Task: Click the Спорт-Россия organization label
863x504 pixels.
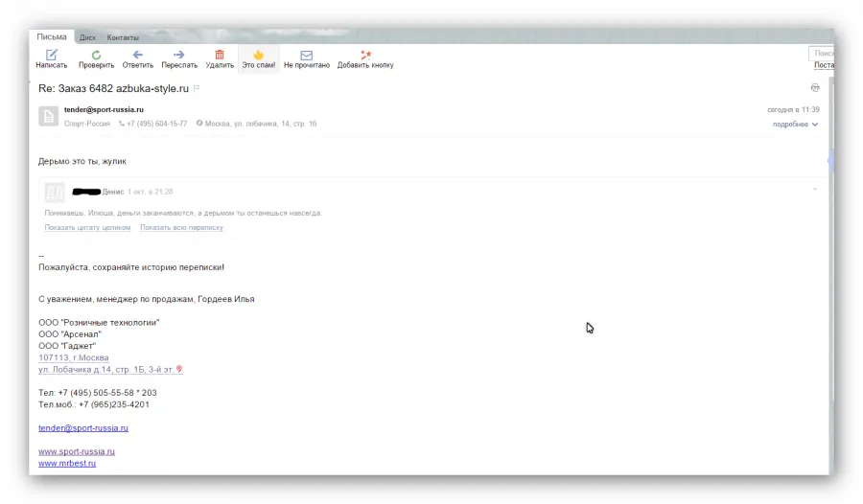Action: pos(87,124)
